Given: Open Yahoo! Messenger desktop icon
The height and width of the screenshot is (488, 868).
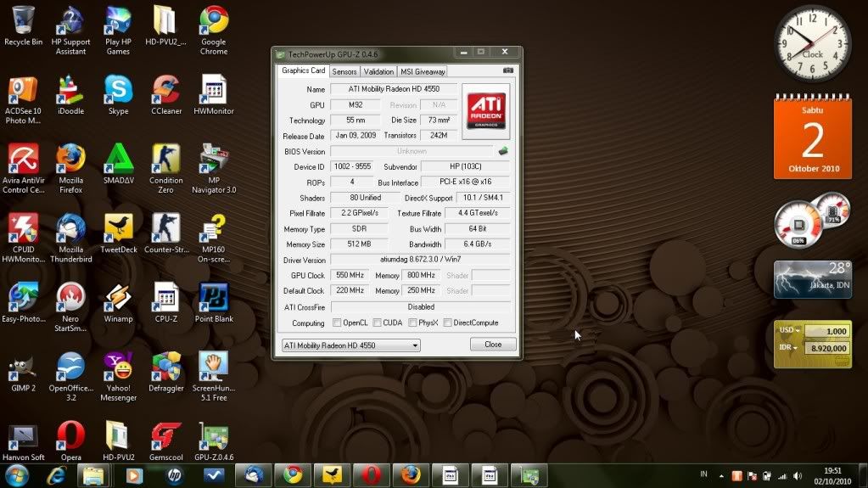Looking at the screenshot, I should [118, 377].
